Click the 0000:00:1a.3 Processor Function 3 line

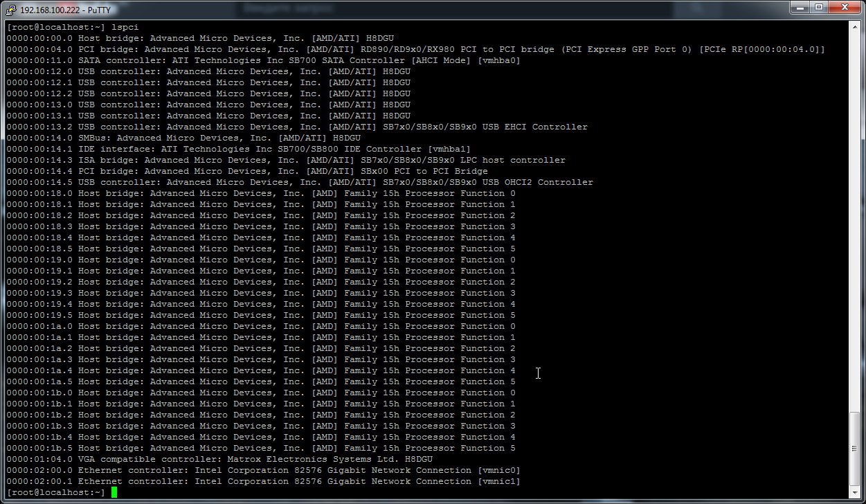[261, 359]
